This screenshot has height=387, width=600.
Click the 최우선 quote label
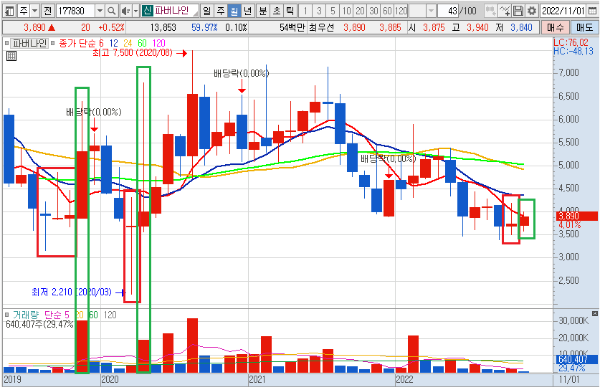point(321,28)
